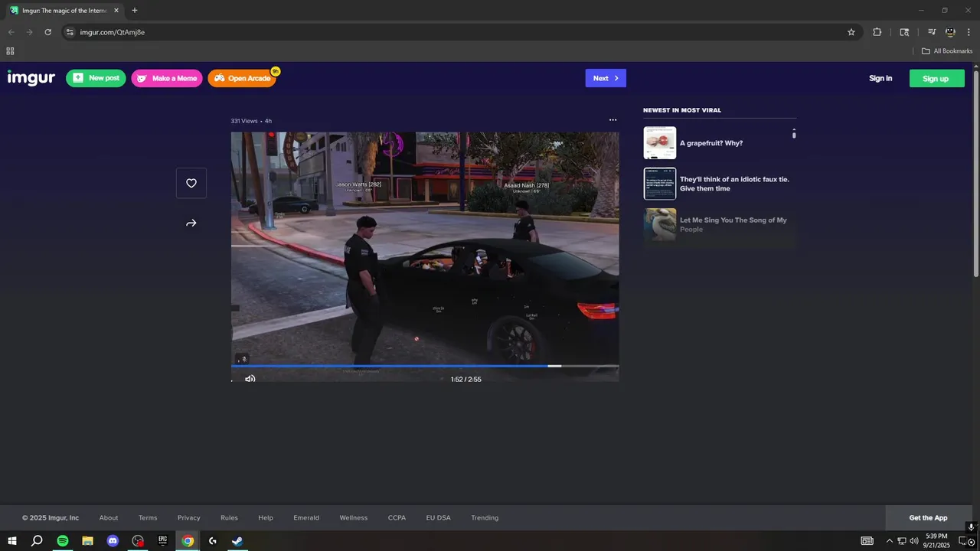Click the Chrome taskbar icon
Viewport: 980px width, 551px height.
click(188, 541)
